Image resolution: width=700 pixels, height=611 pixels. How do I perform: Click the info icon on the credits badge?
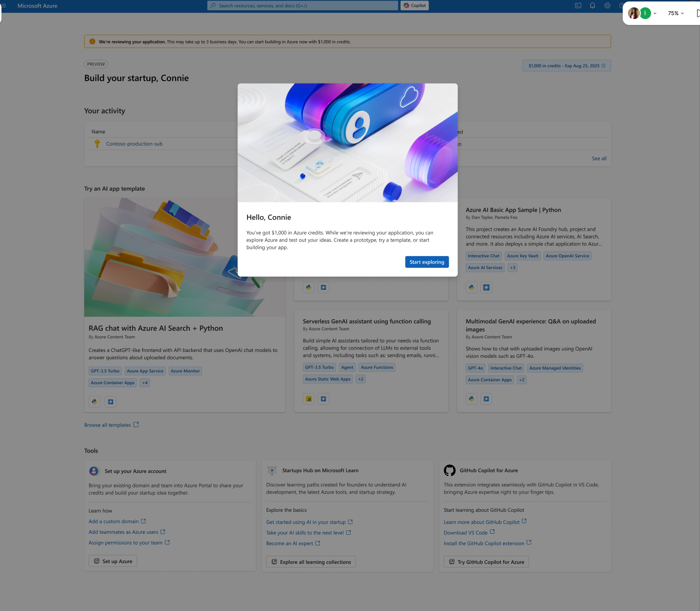coord(603,66)
